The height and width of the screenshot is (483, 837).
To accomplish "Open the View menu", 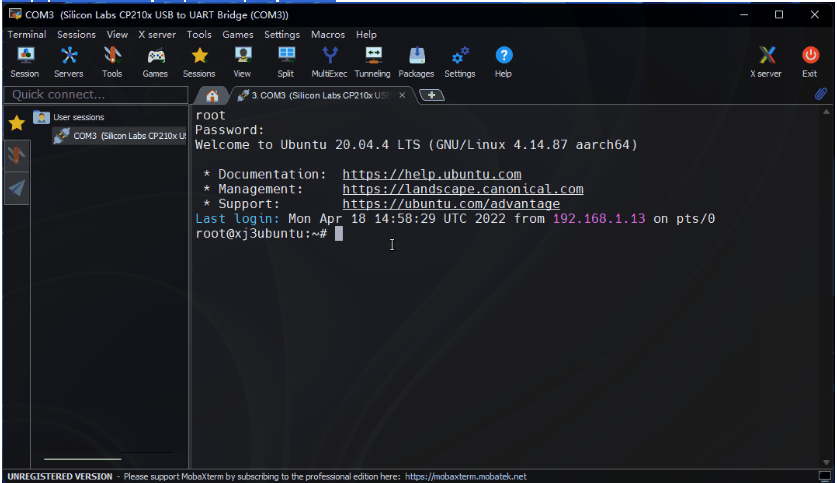I will [x=117, y=34].
